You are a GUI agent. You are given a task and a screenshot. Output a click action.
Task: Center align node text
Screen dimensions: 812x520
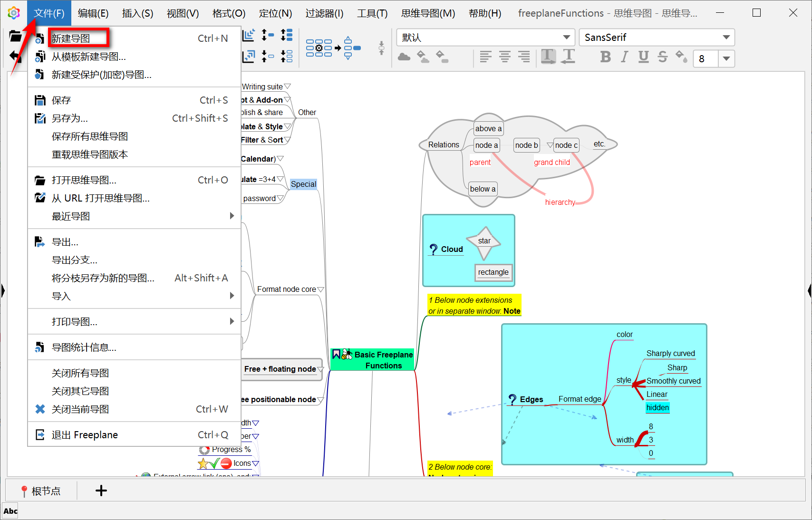click(504, 57)
